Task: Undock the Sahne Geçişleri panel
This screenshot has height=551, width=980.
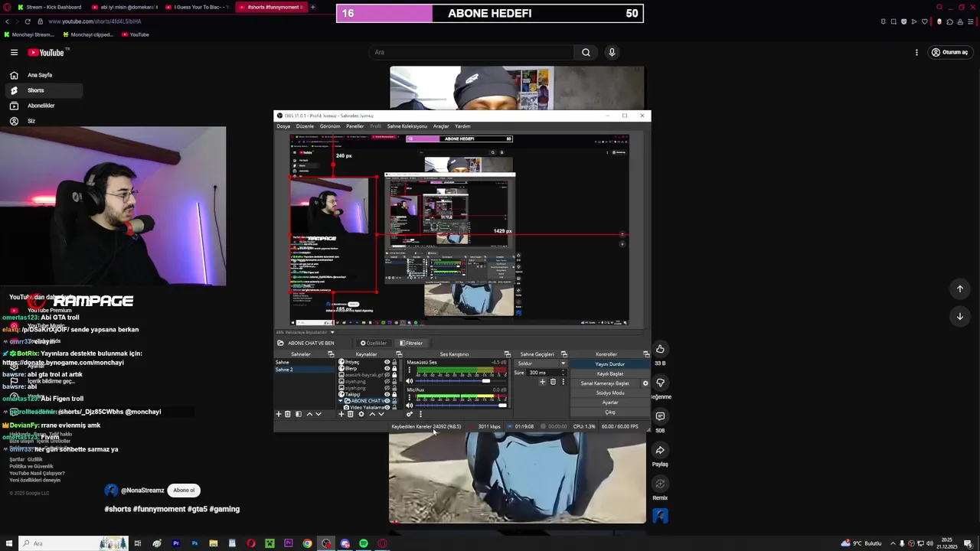Action: click(x=564, y=354)
